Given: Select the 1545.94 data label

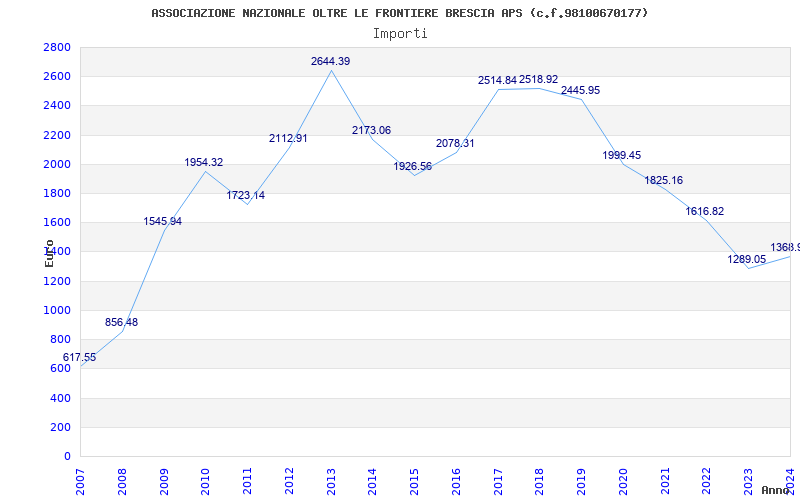Looking at the screenshot, I should point(163,221).
